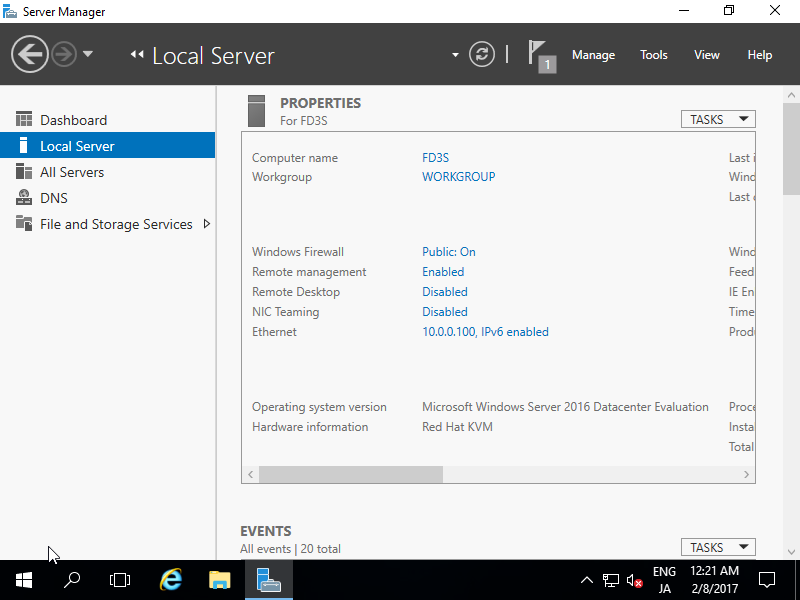The image size is (800, 600).
Task: Open the Manage menu
Action: point(593,55)
